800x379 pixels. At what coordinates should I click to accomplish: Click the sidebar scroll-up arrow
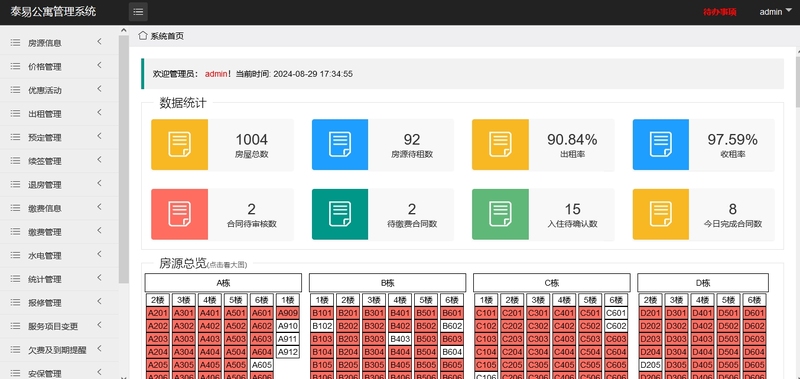[x=123, y=30]
